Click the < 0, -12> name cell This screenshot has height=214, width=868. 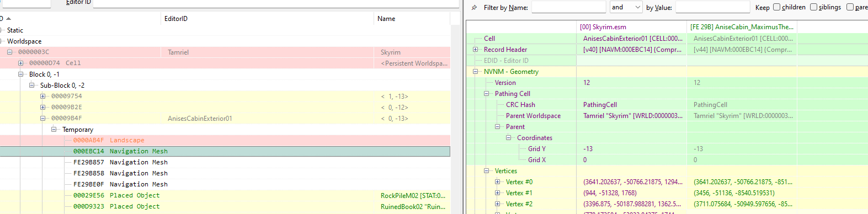tap(395, 107)
